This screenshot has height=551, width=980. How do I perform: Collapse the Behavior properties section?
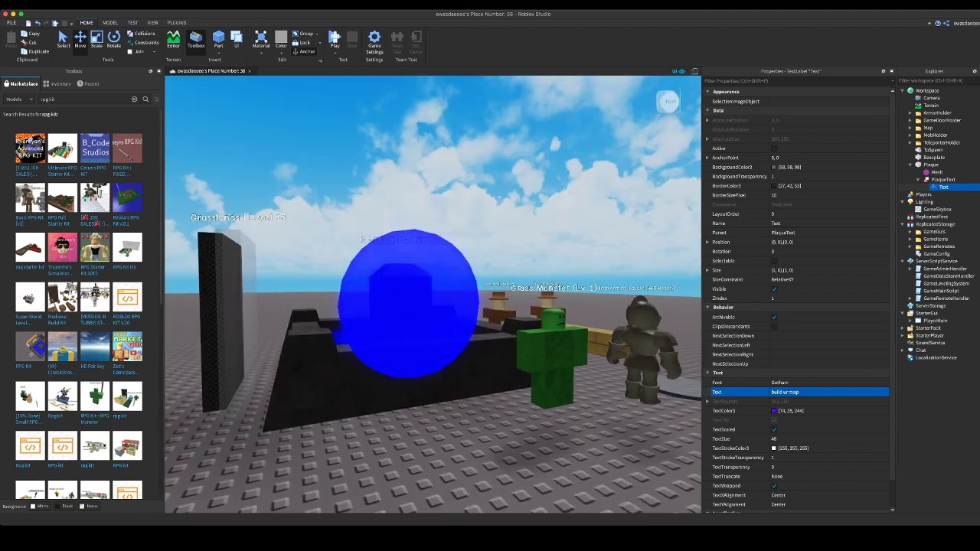[708, 308]
